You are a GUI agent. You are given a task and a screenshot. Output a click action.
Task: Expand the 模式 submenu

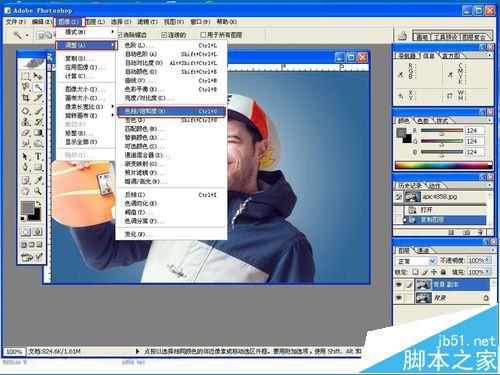tap(86, 32)
